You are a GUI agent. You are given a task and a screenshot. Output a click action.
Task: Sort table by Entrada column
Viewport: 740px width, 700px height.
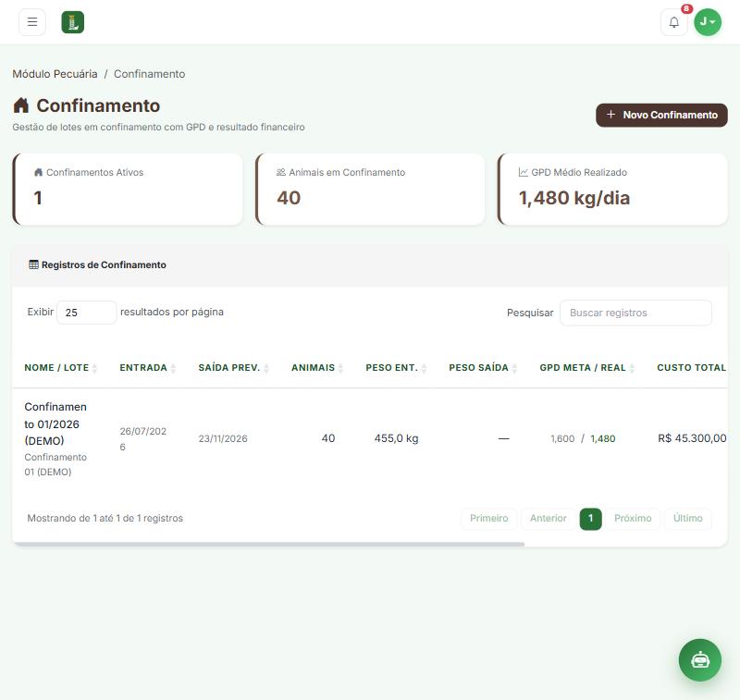147,368
